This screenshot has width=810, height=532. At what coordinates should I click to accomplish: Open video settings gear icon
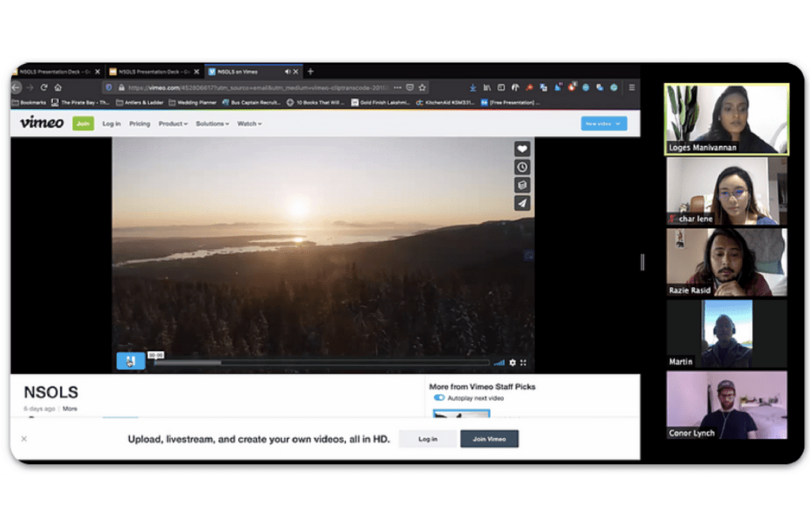click(x=513, y=363)
